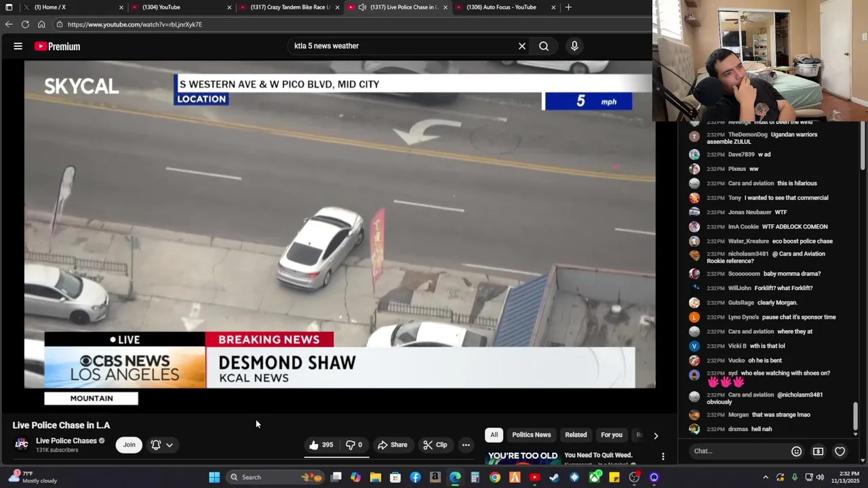Open options for recommended video
Viewport: 868px width, 488px height.
[663, 456]
